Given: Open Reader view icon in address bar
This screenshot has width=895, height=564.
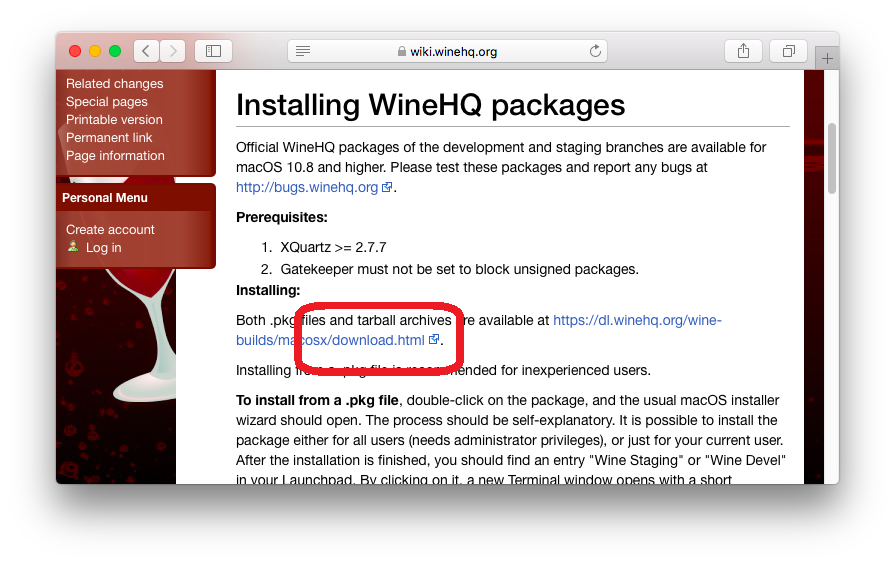Looking at the screenshot, I should click(x=303, y=51).
